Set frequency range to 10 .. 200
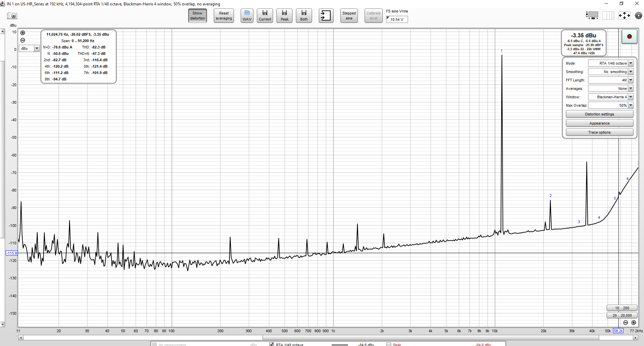The width and height of the screenshot is (644, 346). point(622,308)
